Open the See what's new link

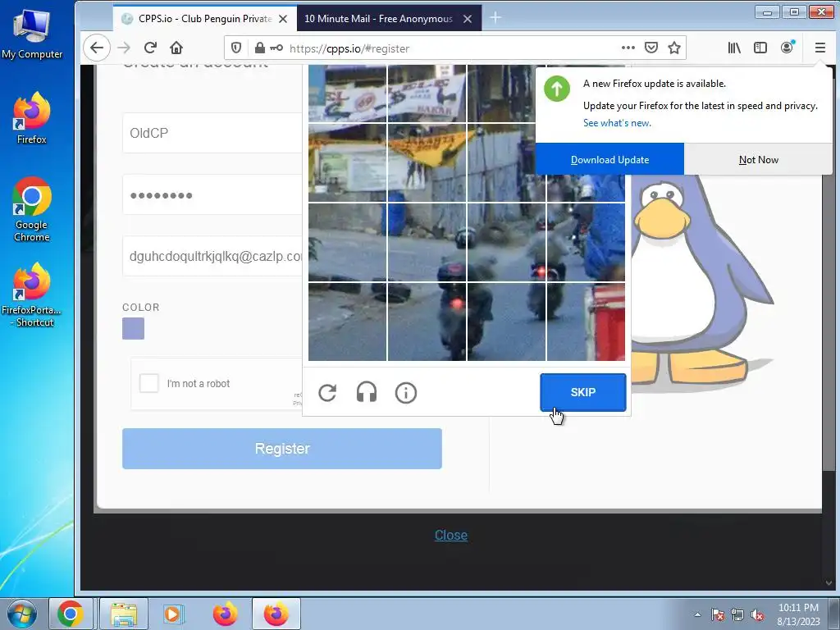[617, 123]
